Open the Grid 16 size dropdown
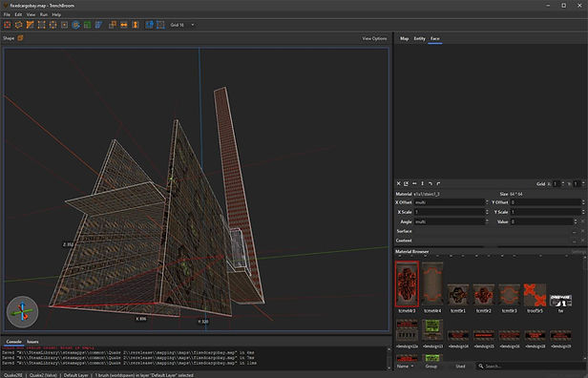This screenshot has height=378, width=588. [x=182, y=25]
